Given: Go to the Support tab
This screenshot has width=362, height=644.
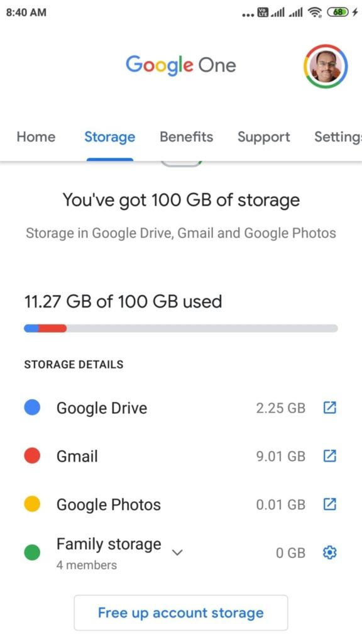Looking at the screenshot, I should pyautogui.click(x=264, y=136).
